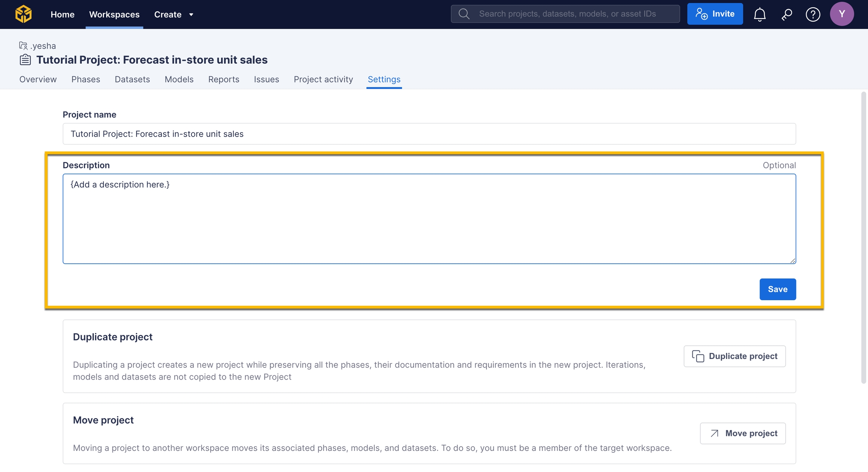
Task: Click the workspace folder icon beside .yesha
Action: (x=23, y=46)
